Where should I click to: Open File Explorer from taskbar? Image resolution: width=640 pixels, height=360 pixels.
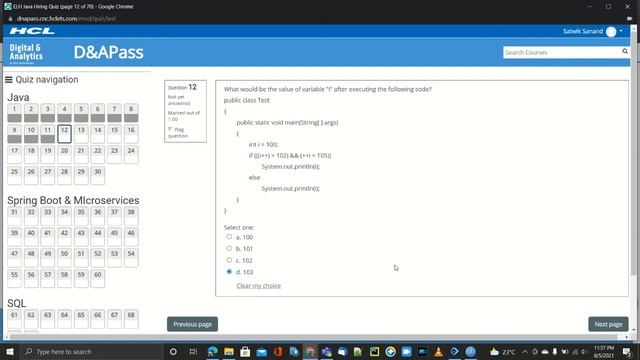point(229,351)
